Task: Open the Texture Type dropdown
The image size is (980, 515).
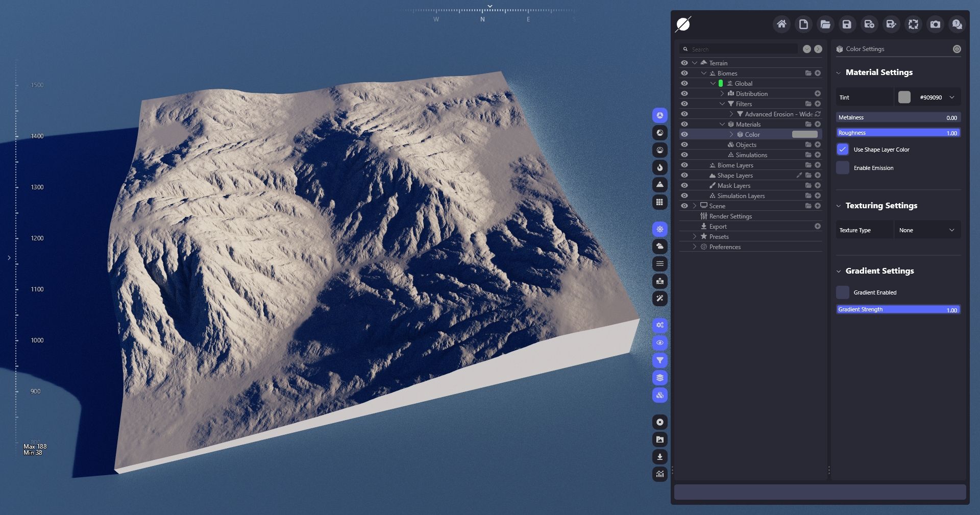Action: click(926, 230)
